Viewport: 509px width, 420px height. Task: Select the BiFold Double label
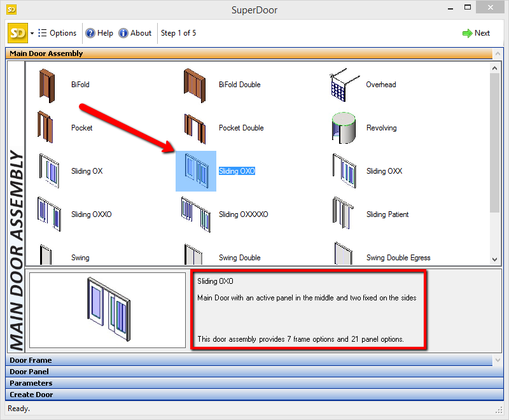pyautogui.click(x=240, y=85)
